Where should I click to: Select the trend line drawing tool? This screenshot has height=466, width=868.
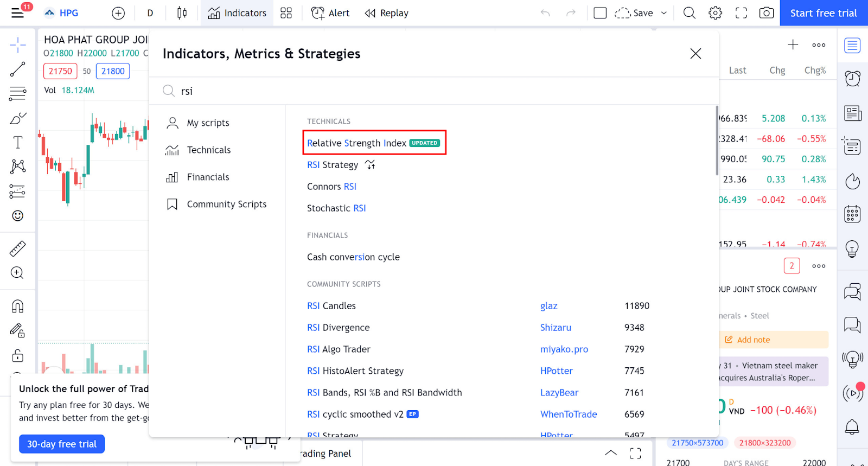click(x=17, y=69)
